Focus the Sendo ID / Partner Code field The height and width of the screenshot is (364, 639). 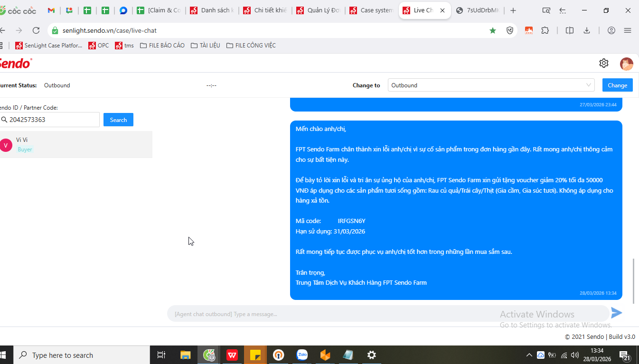point(49,120)
